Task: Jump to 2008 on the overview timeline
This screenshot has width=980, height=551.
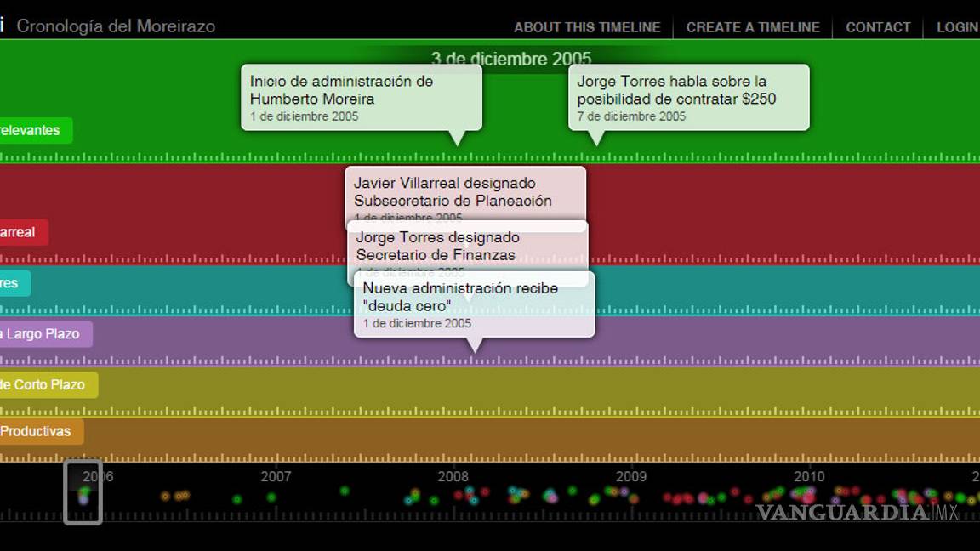Action: [453, 477]
